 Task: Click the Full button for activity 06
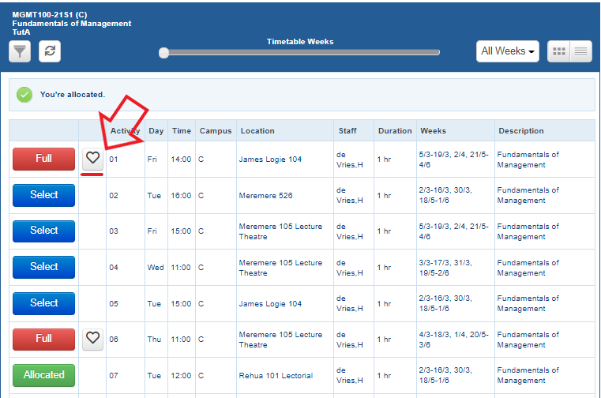point(44,339)
